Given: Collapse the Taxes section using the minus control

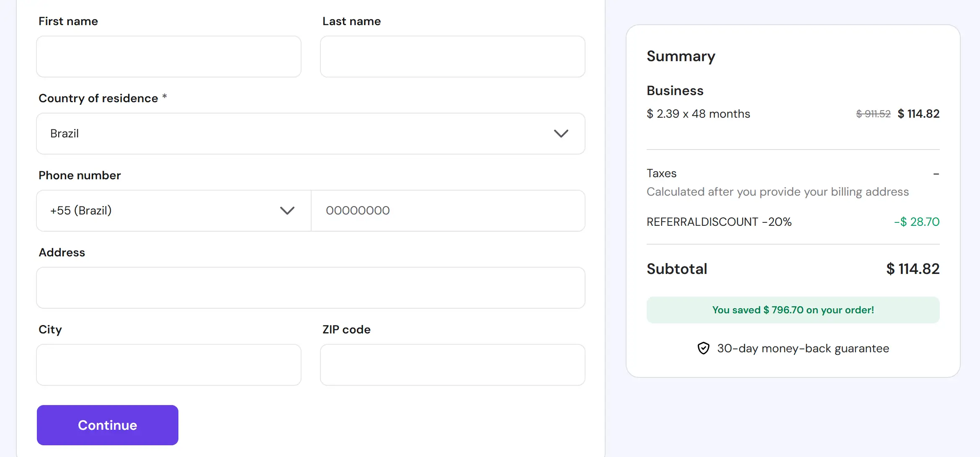Looking at the screenshot, I should (x=935, y=173).
